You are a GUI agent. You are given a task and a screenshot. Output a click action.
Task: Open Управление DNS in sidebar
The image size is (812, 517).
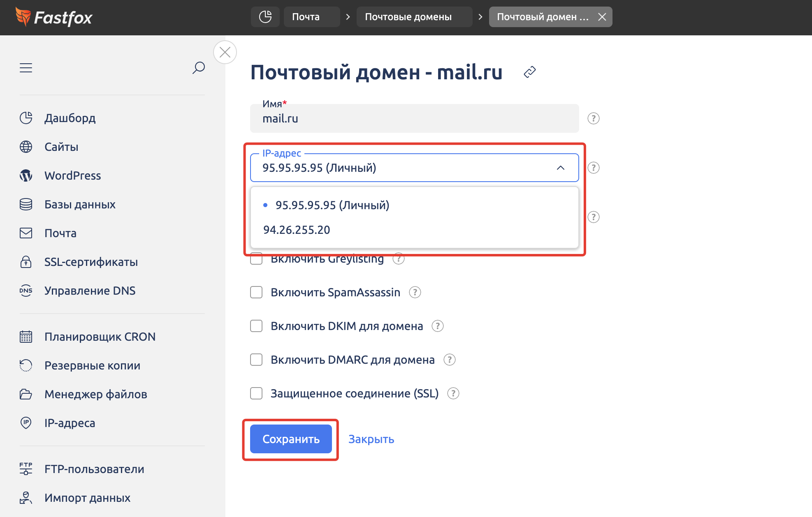click(x=90, y=291)
